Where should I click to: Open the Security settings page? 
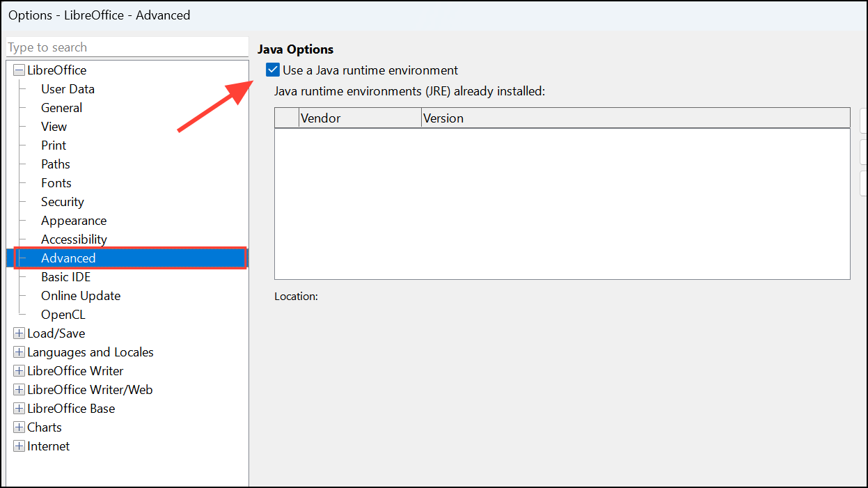tap(62, 201)
